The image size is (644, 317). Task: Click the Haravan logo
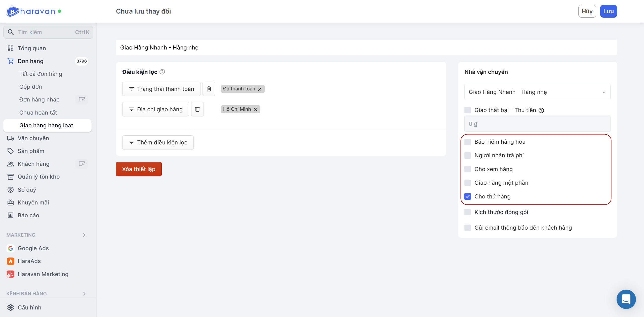click(x=30, y=11)
